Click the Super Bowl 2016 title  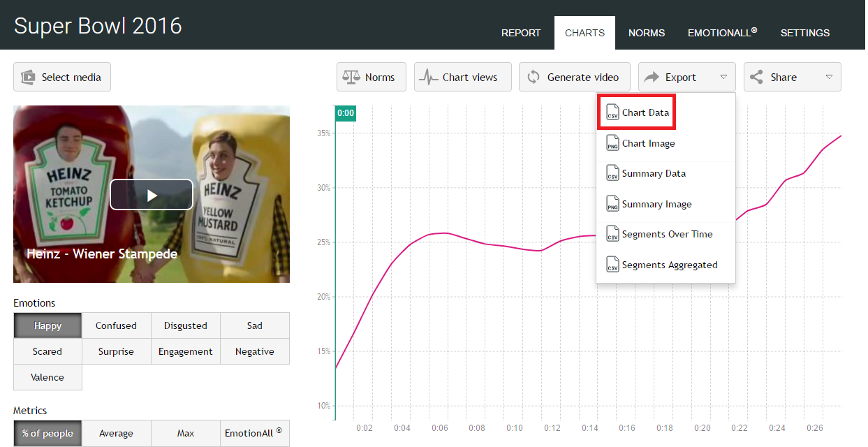click(98, 26)
